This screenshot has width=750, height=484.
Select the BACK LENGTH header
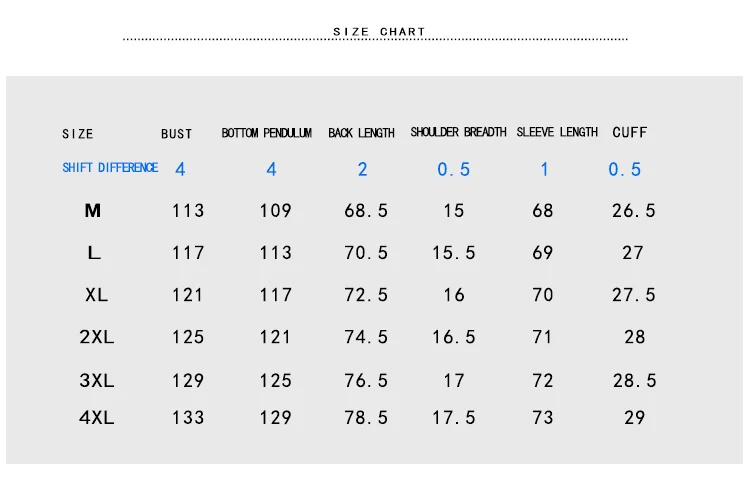[x=361, y=133]
